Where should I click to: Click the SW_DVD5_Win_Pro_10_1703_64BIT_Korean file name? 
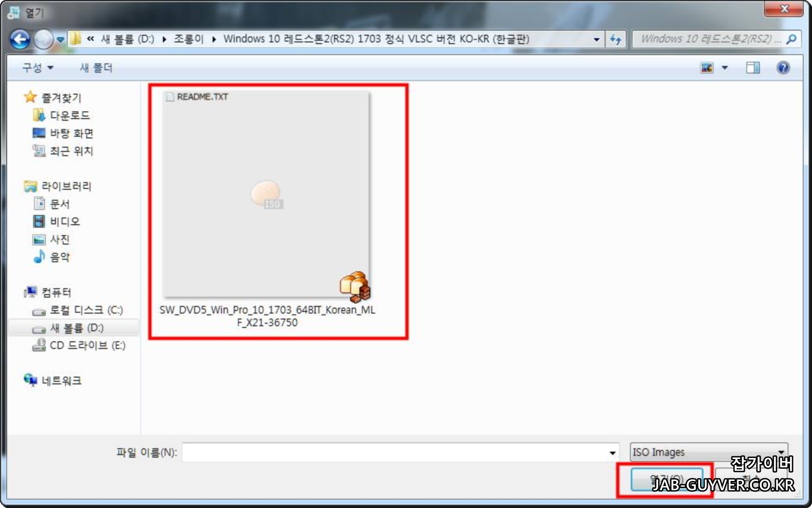click(267, 316)
